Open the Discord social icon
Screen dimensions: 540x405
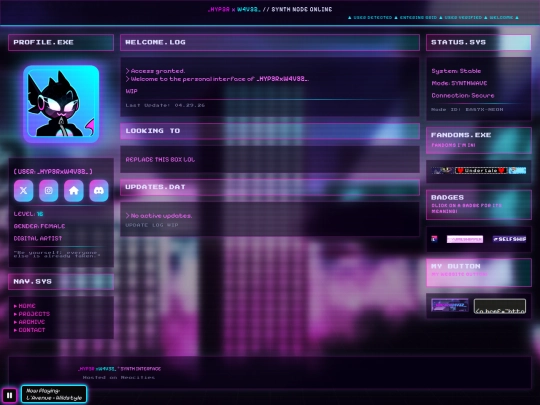click(x=99, y=190)
